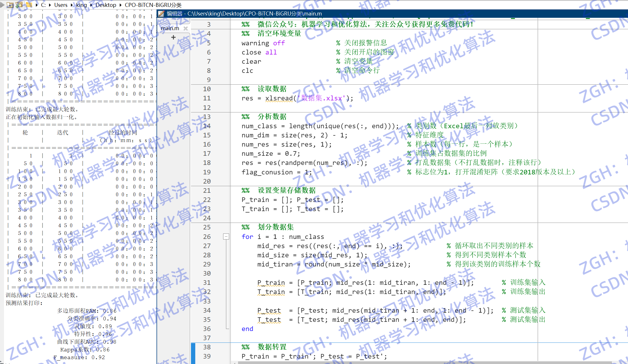Toggle breakpoint on line number 19
Image resolution: width=628 pixels, height=364 pixels.
point(207,172)
